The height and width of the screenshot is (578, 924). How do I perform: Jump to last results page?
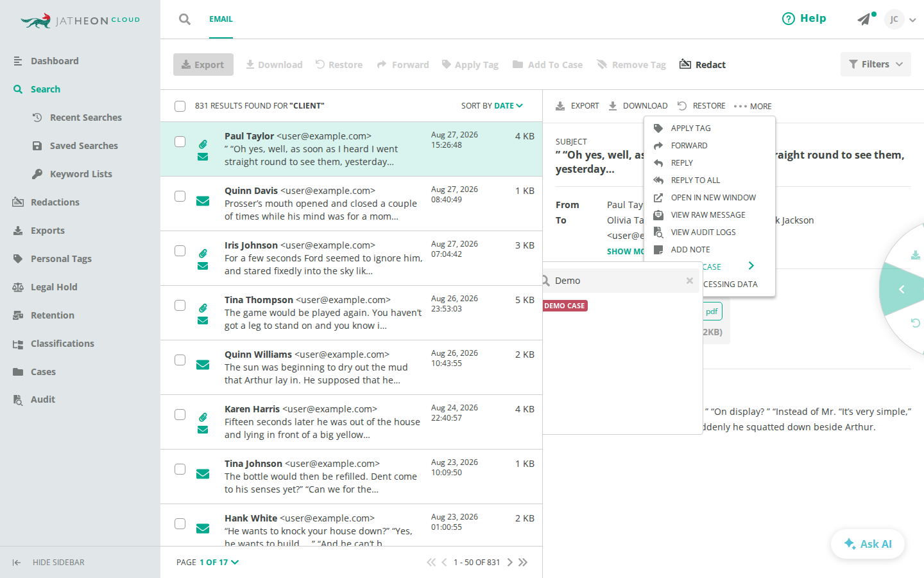point(523,563)
